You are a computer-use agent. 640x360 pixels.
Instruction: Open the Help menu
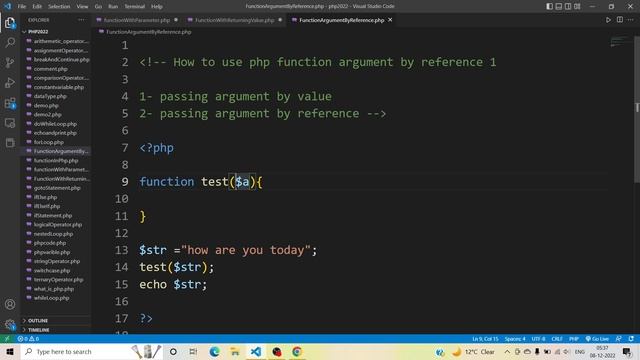tap(157, 7)
